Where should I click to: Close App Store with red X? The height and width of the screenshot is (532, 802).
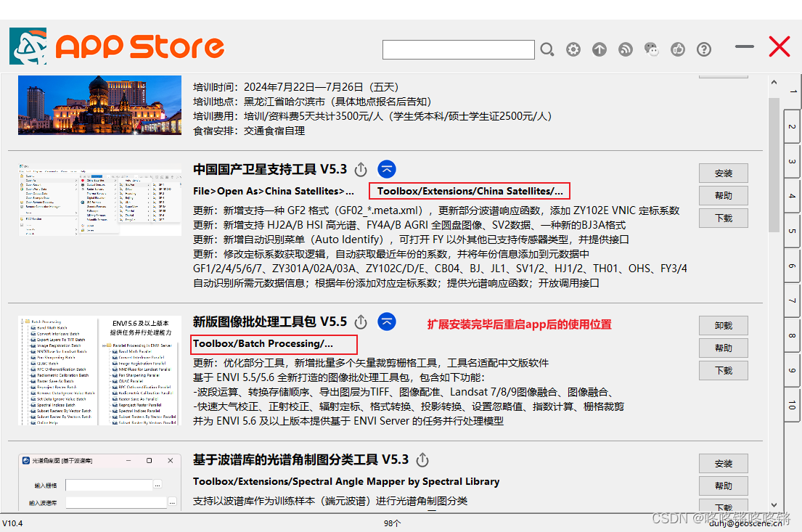pos(780,46)
